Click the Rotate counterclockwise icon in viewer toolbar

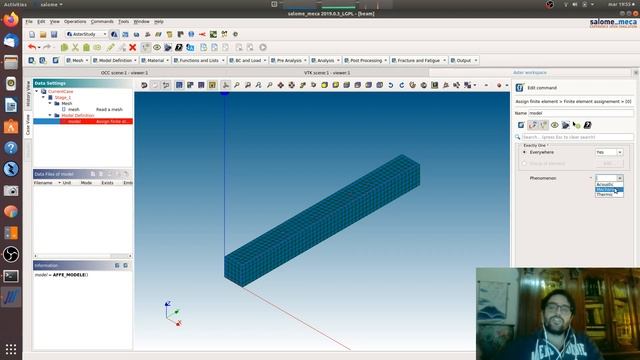pos(391,85)
